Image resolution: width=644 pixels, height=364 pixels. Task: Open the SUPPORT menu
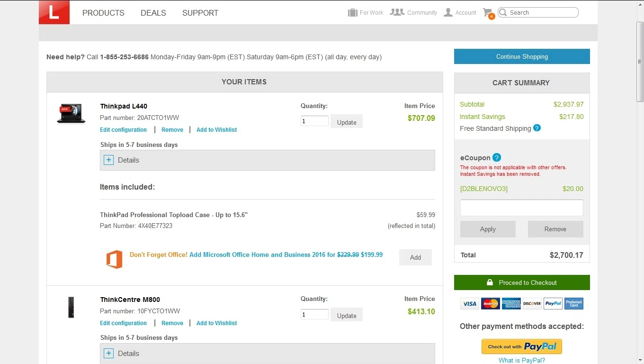[x=200, y=13]
